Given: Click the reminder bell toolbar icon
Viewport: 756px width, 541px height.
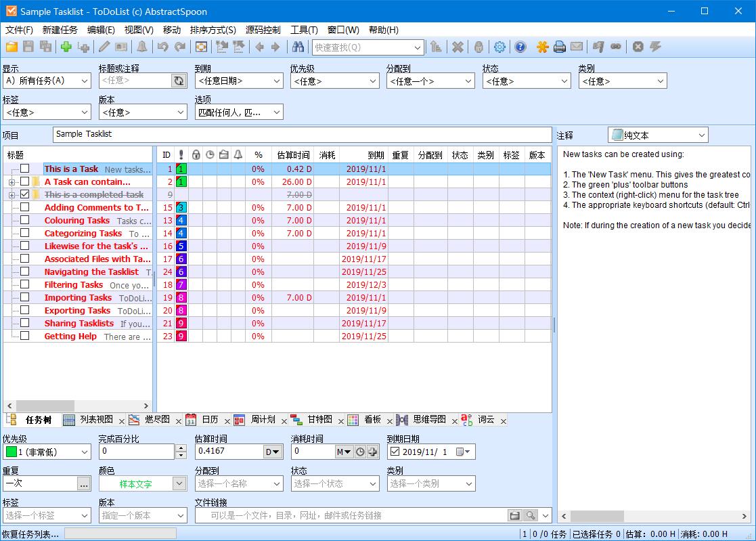Looking at the screenshot, I should point(142,47).
